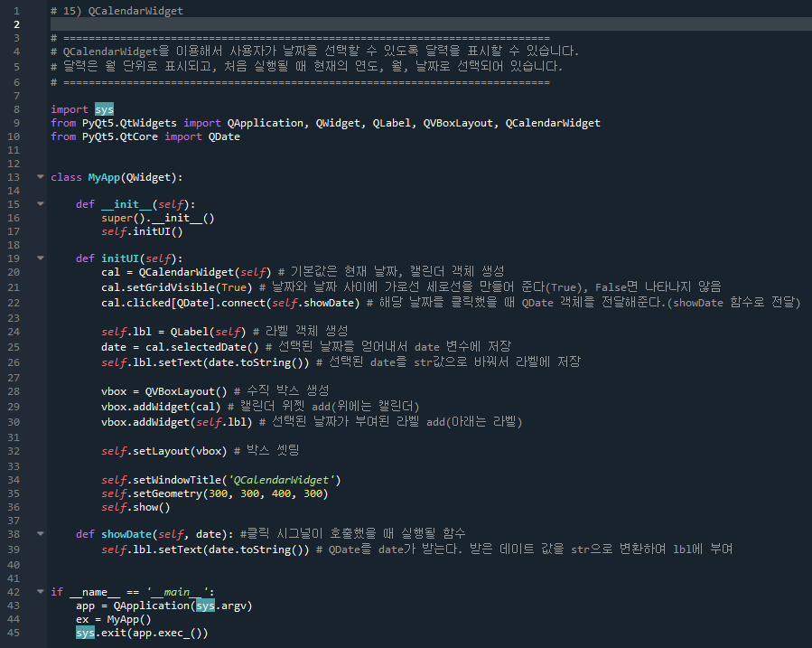Screen dimensions: 812x648
Task: Click 'cal.selectedDate()' on line 25
Action: (x=202, y=347)
